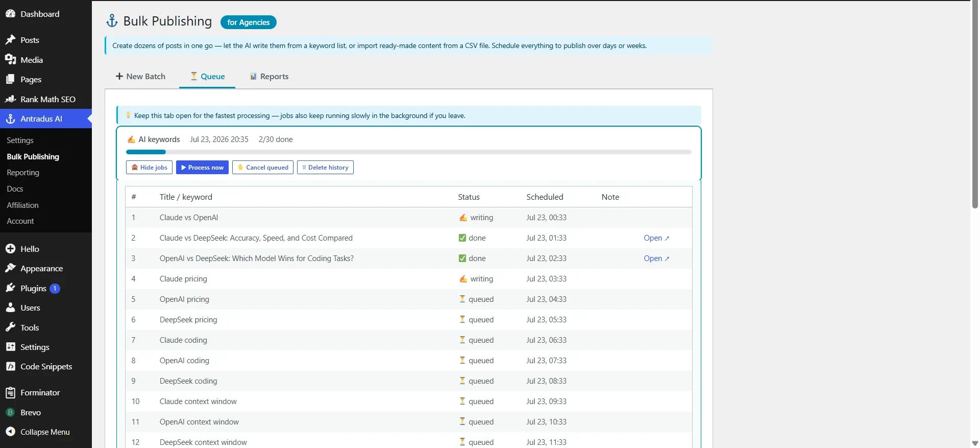Open the Reporting submenu item
Image resolution: width=980 pixels, height=448 pixels.
pyautogui.click(x=23, y=173)
